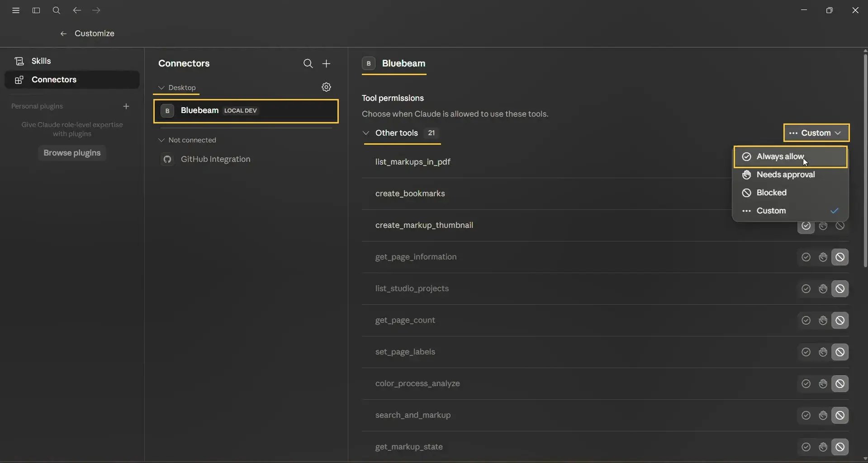
Task: Set set_page_labels to always allow
Action: coord(806,352)
